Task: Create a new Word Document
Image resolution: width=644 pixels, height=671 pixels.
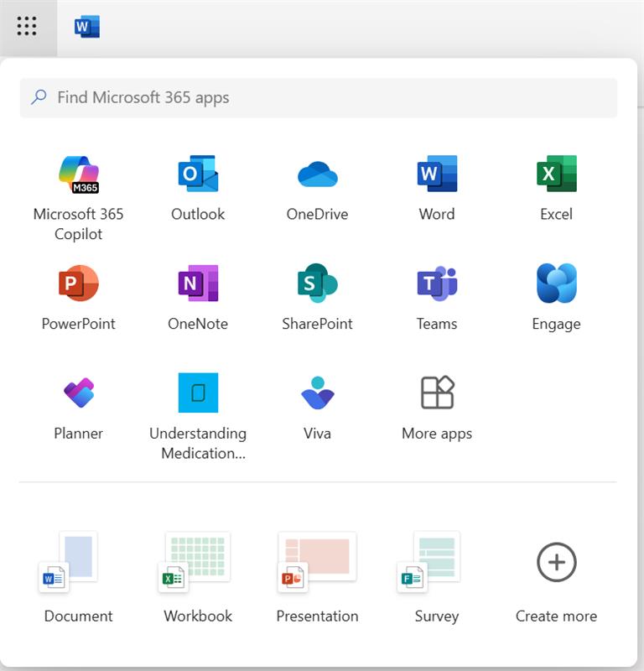Action: point(78,578)
